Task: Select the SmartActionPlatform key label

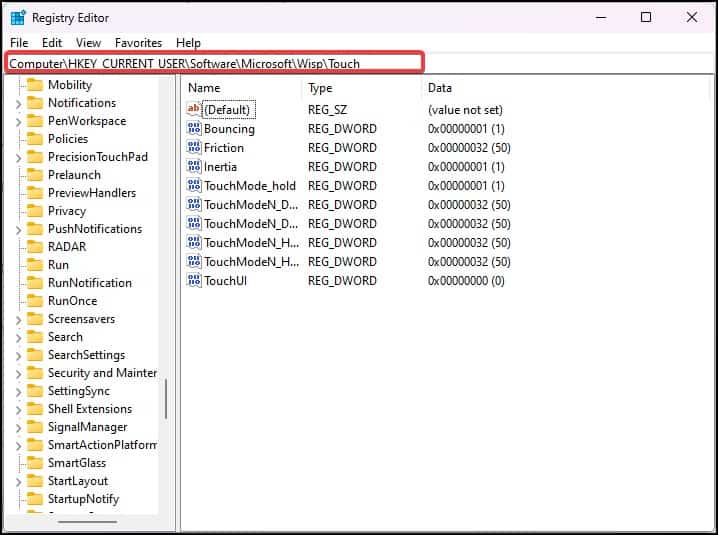Action: (x=102, y=445)
